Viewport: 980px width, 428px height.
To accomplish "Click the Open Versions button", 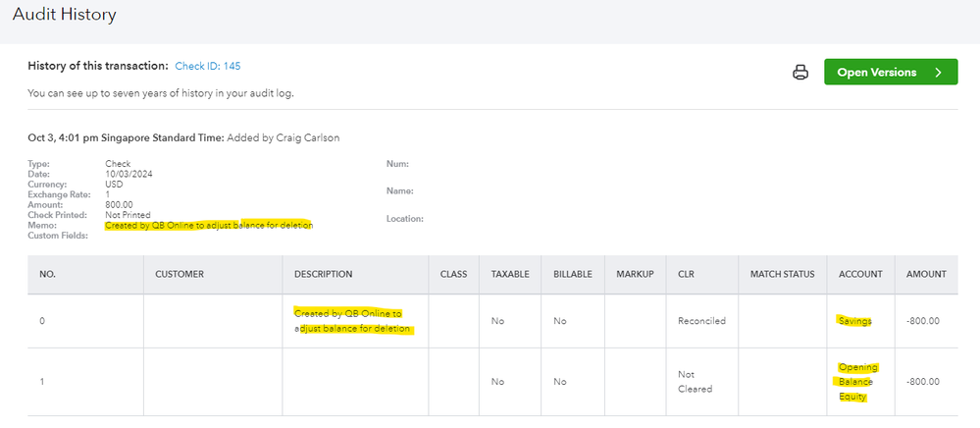I will [x=877, y=73].
